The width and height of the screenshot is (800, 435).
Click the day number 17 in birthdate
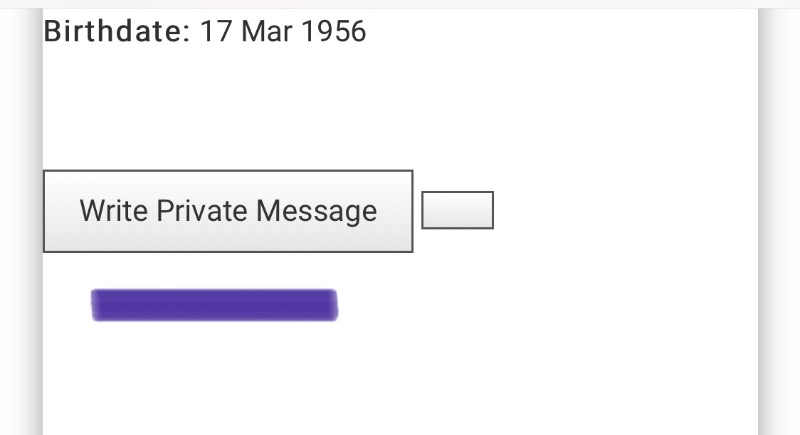tap(216, 32)
